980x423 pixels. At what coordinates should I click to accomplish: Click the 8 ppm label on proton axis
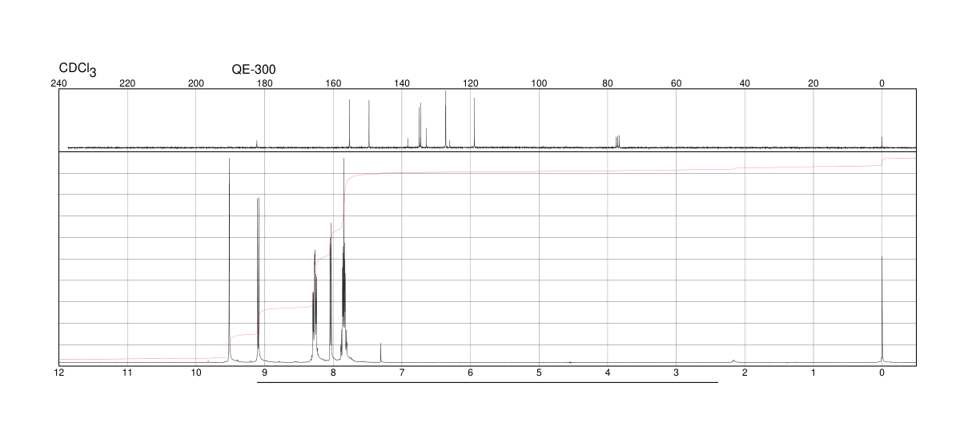coord(333,373)
